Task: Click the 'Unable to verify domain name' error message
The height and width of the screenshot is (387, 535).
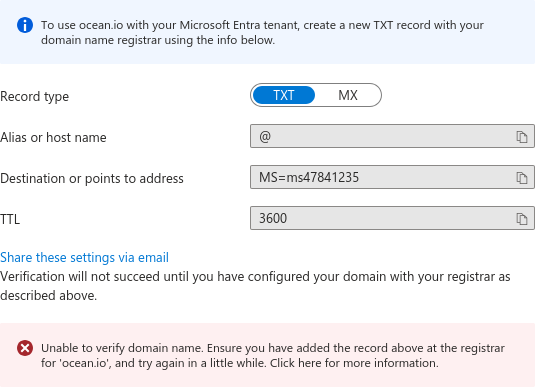Action: pyautogui.click(x=273, y=355)
